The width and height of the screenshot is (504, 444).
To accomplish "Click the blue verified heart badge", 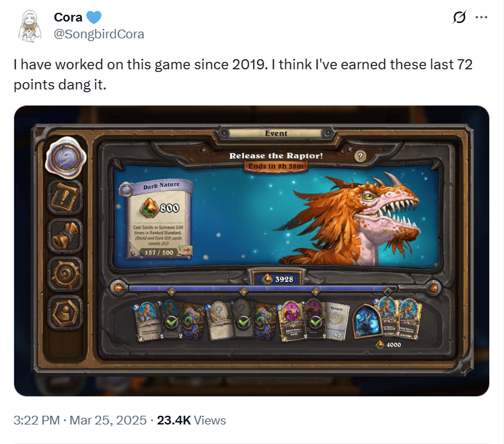I will (94, 17).
